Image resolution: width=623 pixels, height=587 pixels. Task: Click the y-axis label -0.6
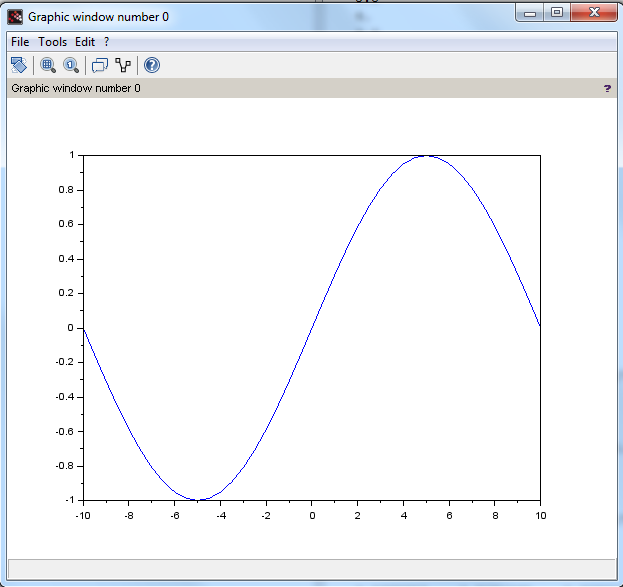[x=65, y=431]
